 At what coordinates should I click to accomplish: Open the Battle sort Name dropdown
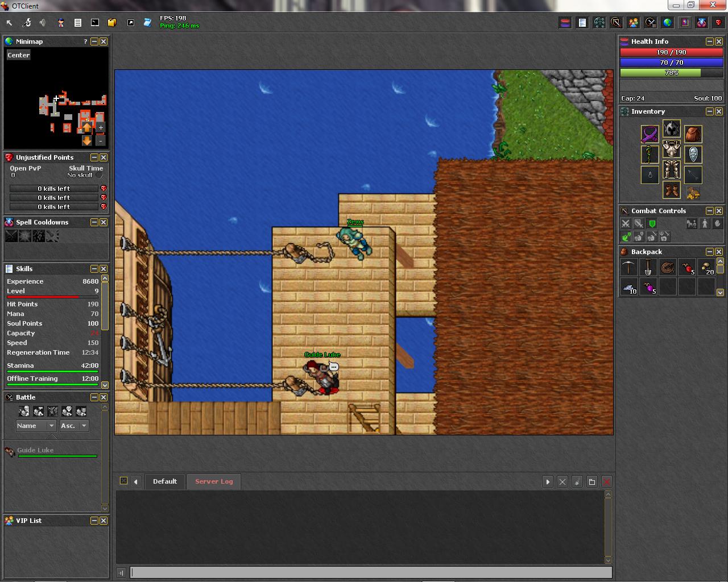coord(35,426)
